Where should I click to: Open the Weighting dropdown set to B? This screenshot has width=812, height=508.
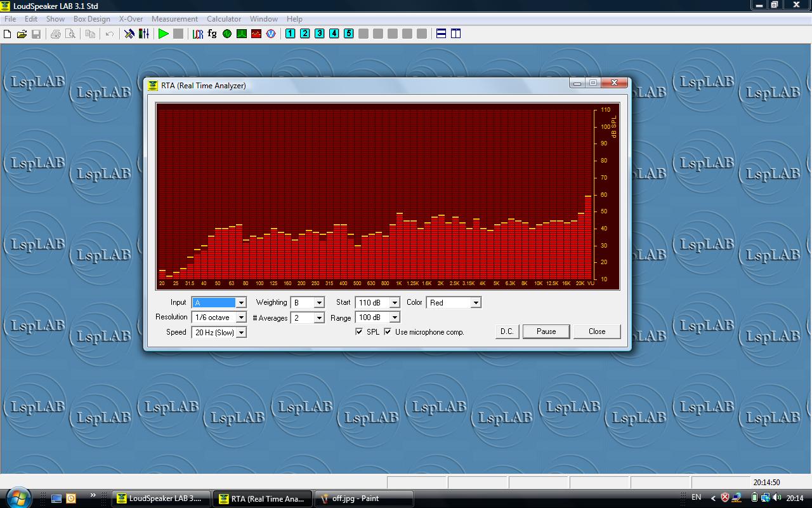308,303
